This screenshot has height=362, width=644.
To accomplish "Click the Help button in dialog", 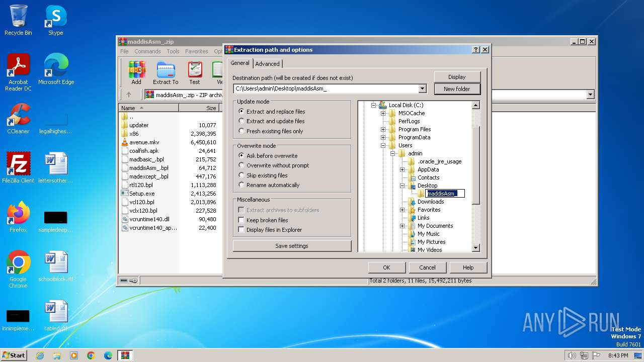I will [x=468, y=267].
